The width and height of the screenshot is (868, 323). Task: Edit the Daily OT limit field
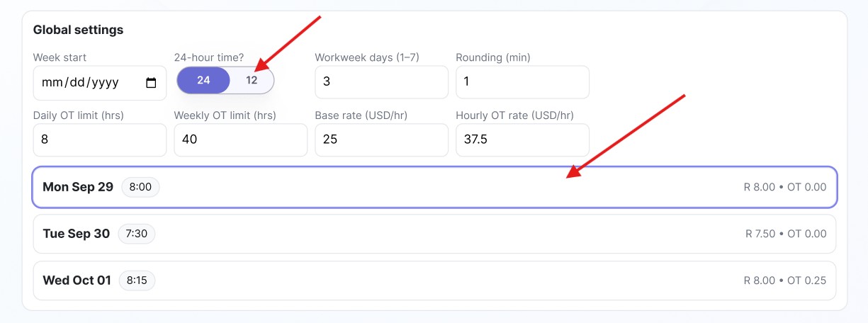[99, 140]
